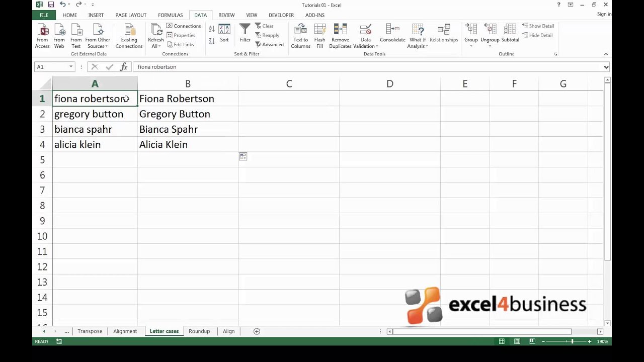This screenshot has width=644, height=362.
Task: Click Remove Duplicates
Action: coord(340,36)
